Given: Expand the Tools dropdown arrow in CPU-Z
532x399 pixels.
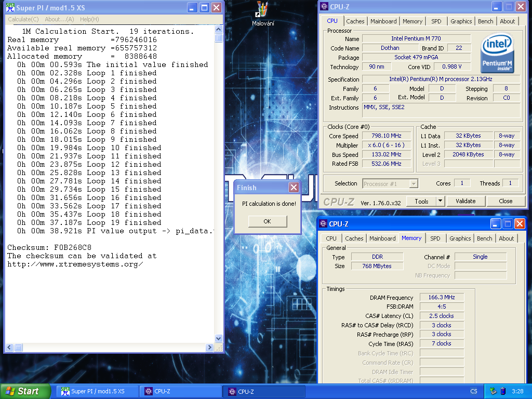Looking at the screenshot, I should tap(440, 201).
